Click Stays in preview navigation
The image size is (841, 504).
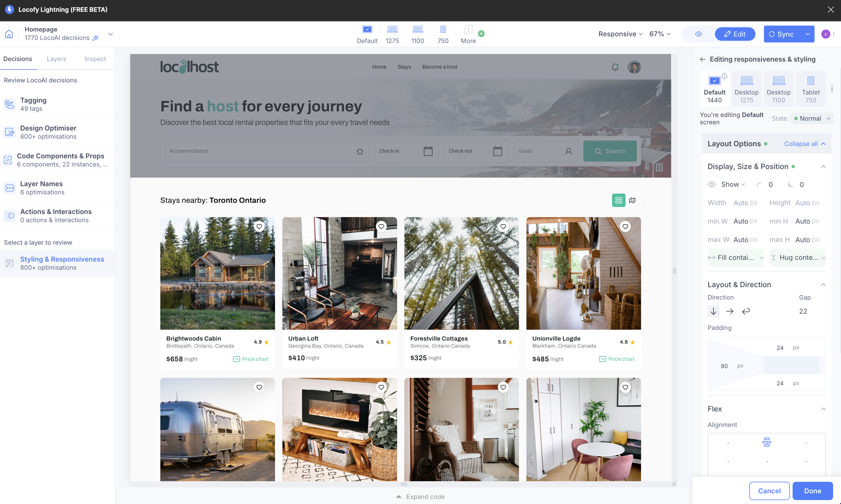[x=404, y=67]
